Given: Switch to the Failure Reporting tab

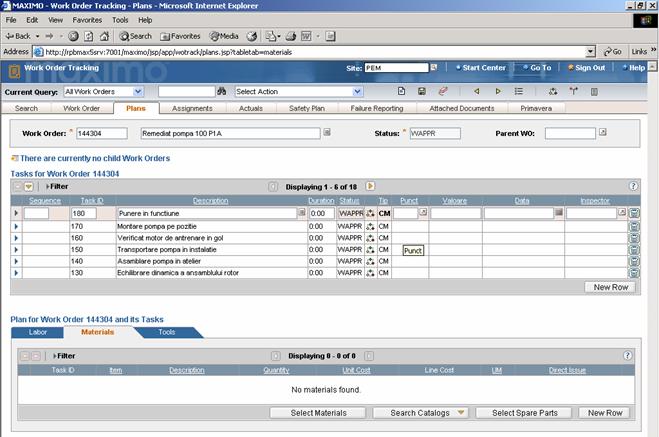Looking at the screenshot, I should point(377,108).
